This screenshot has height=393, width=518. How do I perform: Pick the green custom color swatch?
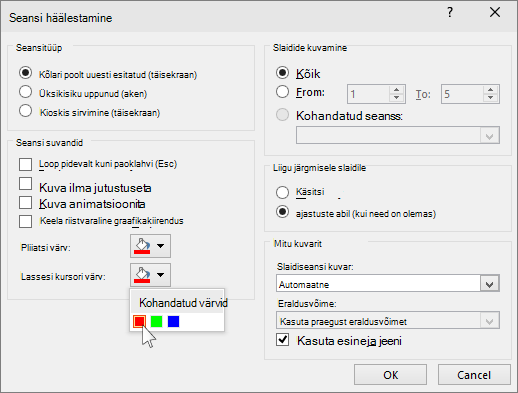click(x=156, y=322)
